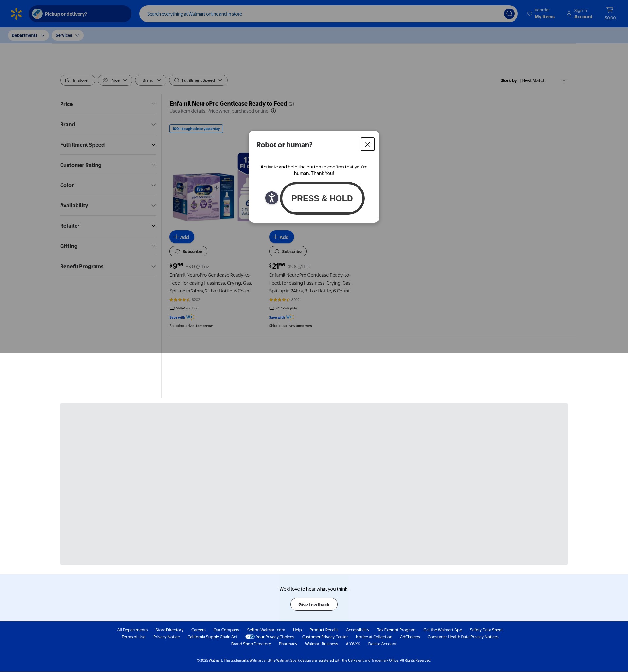Click Walmart Plus logo under $21.96 item
Screen dimensions: 628x672
(x=290, y=317)
